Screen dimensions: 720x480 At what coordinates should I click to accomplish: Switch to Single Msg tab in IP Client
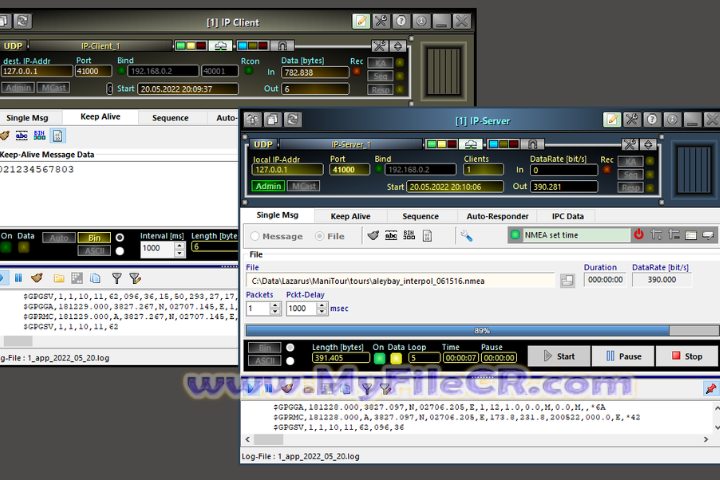click(27, 118)
